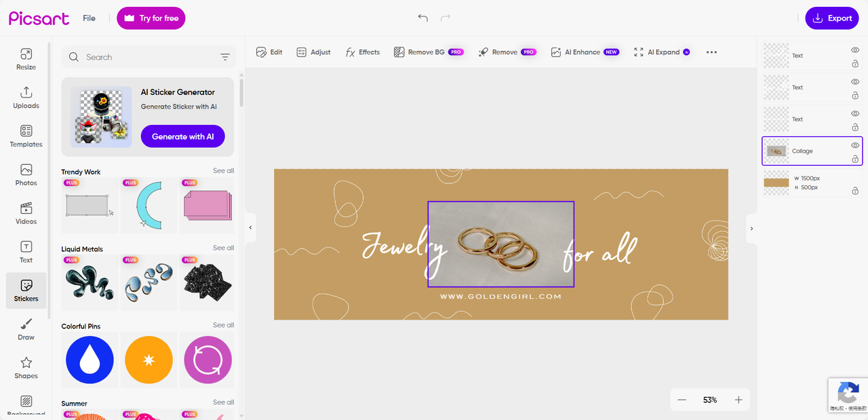Lock the first Text layer
868x420 pixels.
click(x=855, y=64)
